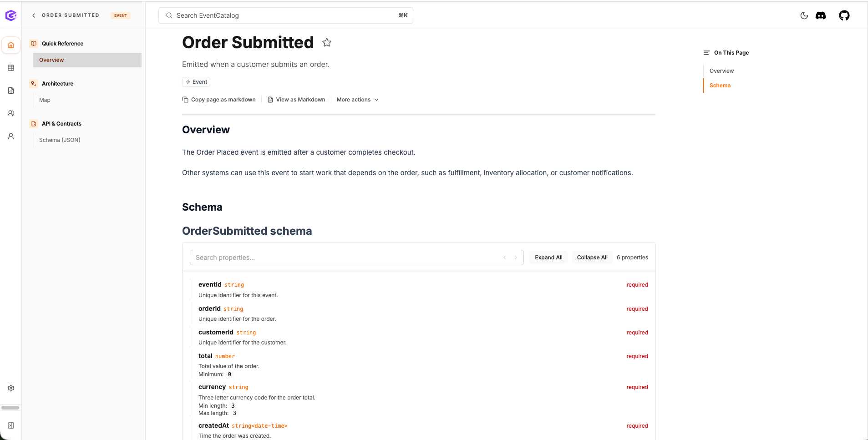Click Expand All properties button

548,258
